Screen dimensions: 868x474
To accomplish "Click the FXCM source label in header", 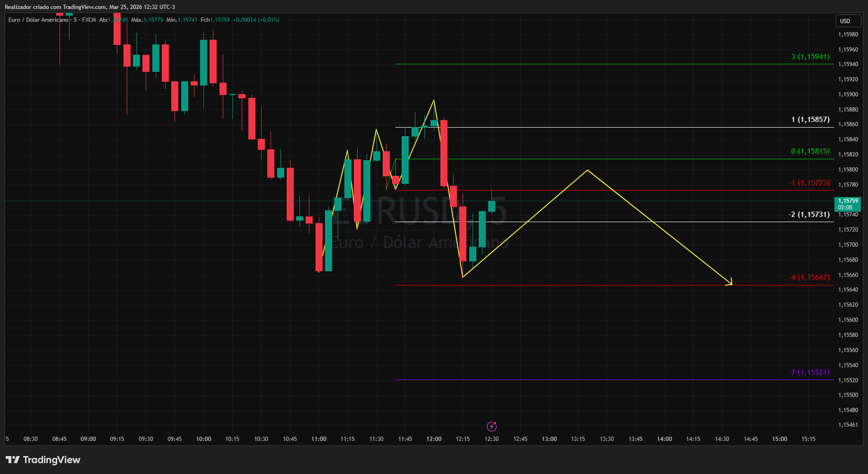I will (x=89, y=20).
